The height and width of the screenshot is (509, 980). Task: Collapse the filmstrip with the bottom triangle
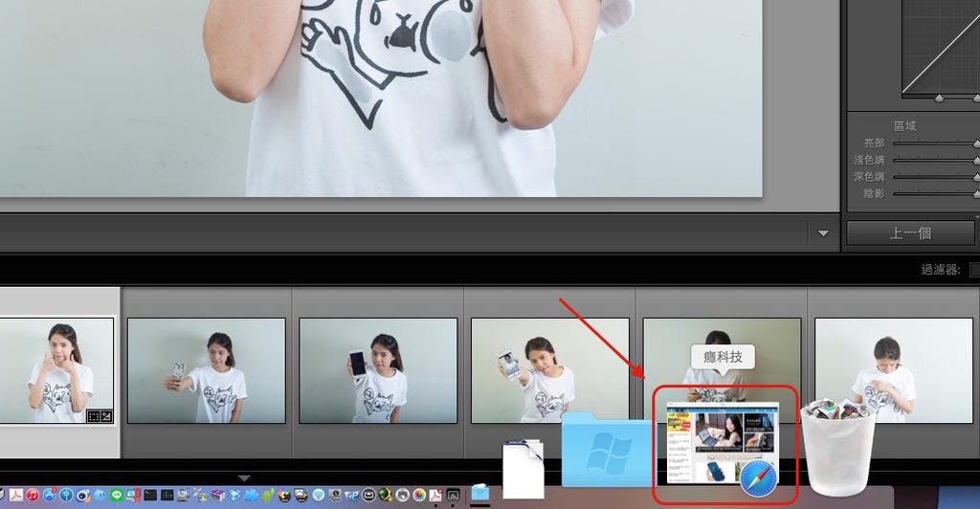coord(244,478)
